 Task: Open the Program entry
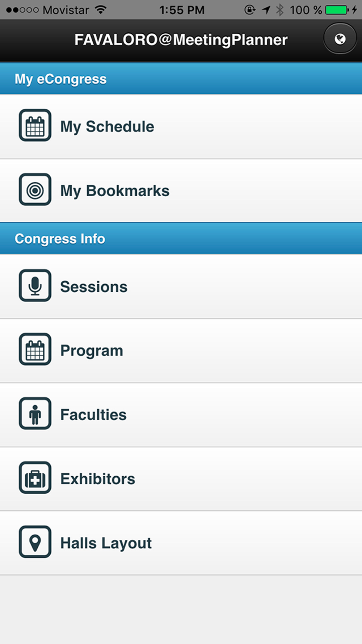click(x=181, y=351)
